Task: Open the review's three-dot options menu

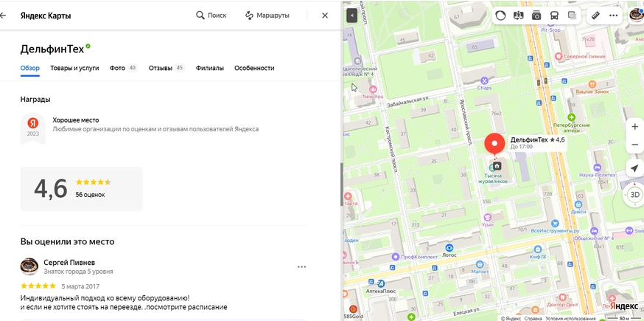Action: click(302, 266)
